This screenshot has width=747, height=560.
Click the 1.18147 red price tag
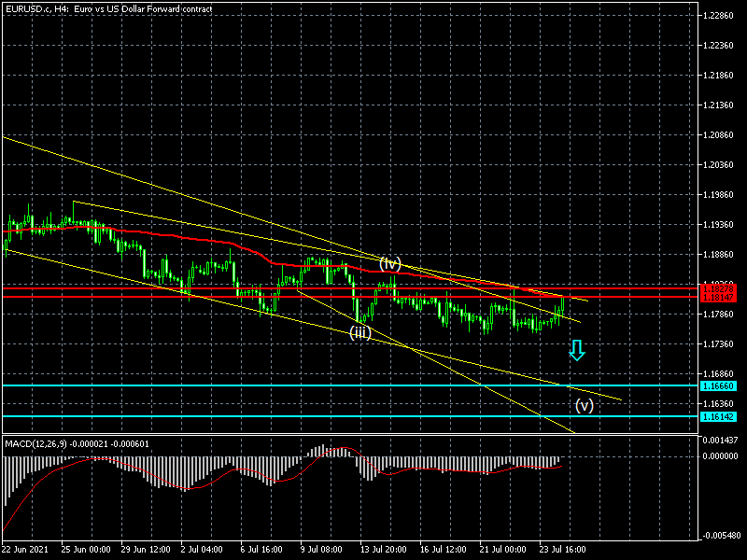(718, 297)
